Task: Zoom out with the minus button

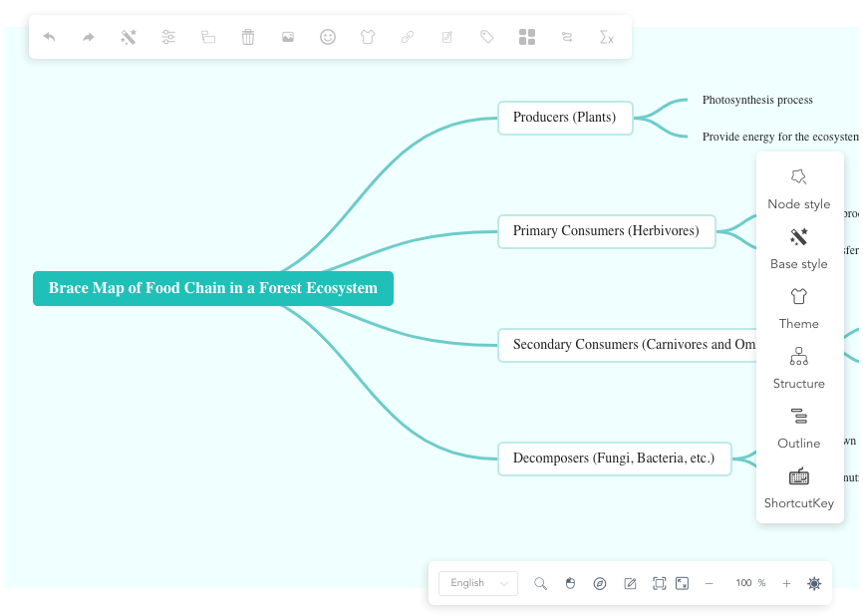Action: (x=709, y=583)
